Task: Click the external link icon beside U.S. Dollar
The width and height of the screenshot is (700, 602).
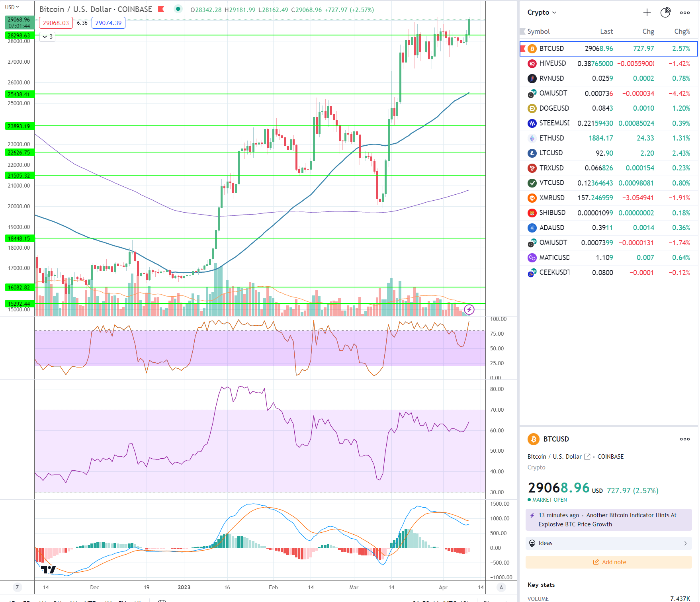Action: click(x=587, y=457)
